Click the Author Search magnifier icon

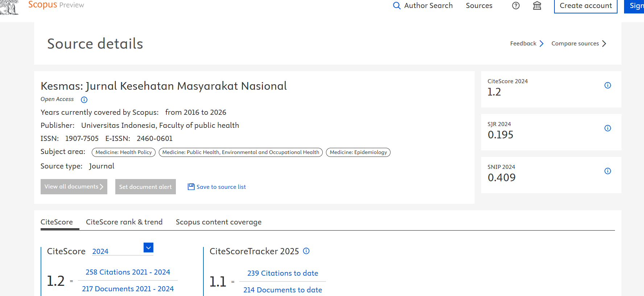click(x=397, y=6)
